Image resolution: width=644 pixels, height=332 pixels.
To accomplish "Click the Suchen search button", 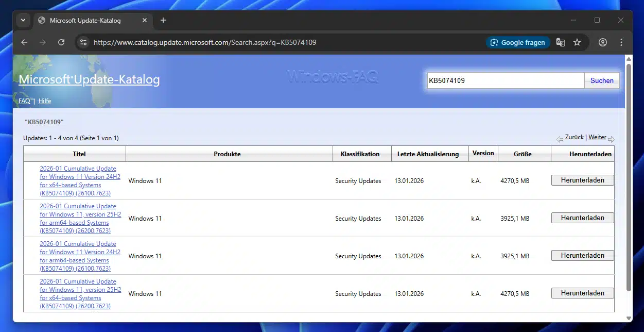I will pyautogui.click(x=602, y=80).
